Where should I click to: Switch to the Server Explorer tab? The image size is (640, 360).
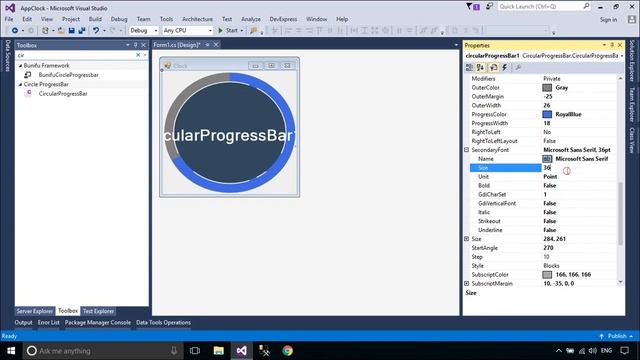coord(35,311)
